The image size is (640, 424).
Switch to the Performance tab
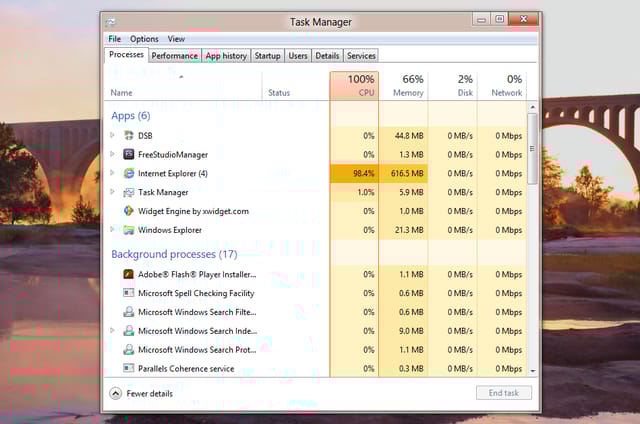tap(175, 56)
